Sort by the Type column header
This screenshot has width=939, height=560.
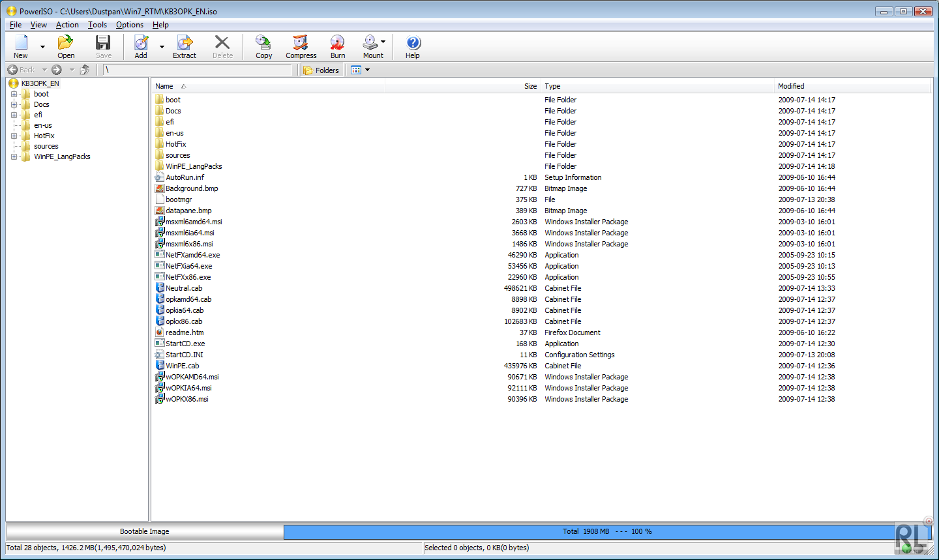pos(657,86)
